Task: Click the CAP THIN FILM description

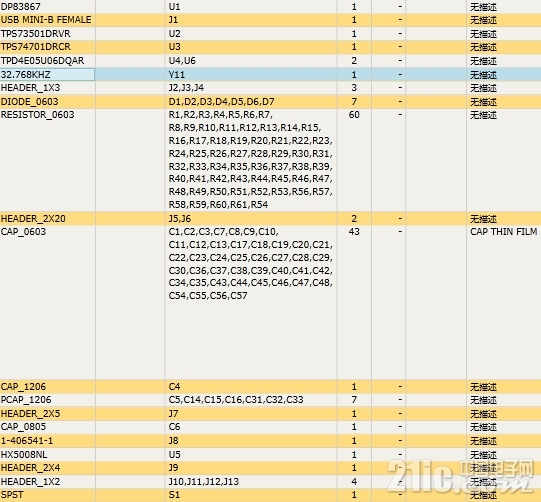Action: click(503, 232)
